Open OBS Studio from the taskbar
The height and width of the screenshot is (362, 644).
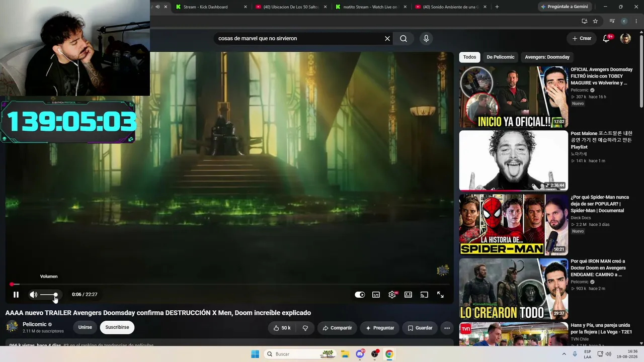[x=375, y=354]
